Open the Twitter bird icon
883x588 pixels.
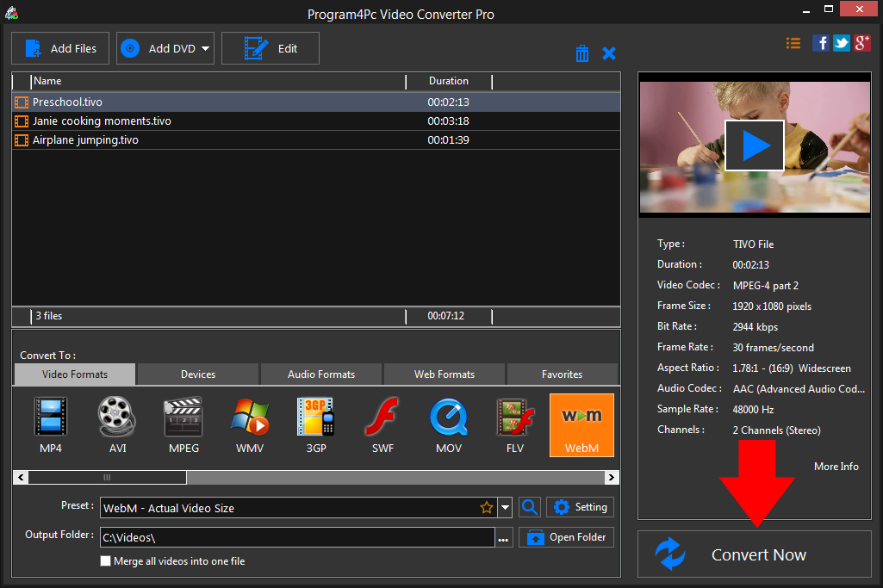click(x=842, y=43)
